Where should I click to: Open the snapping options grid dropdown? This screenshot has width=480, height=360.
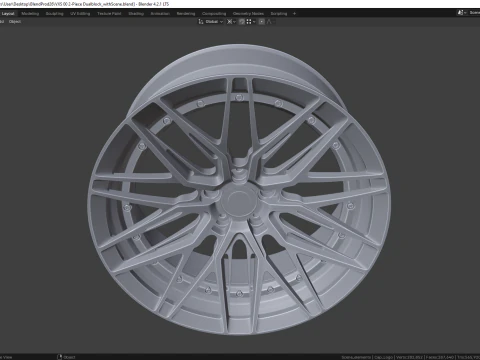pos(251,22)
